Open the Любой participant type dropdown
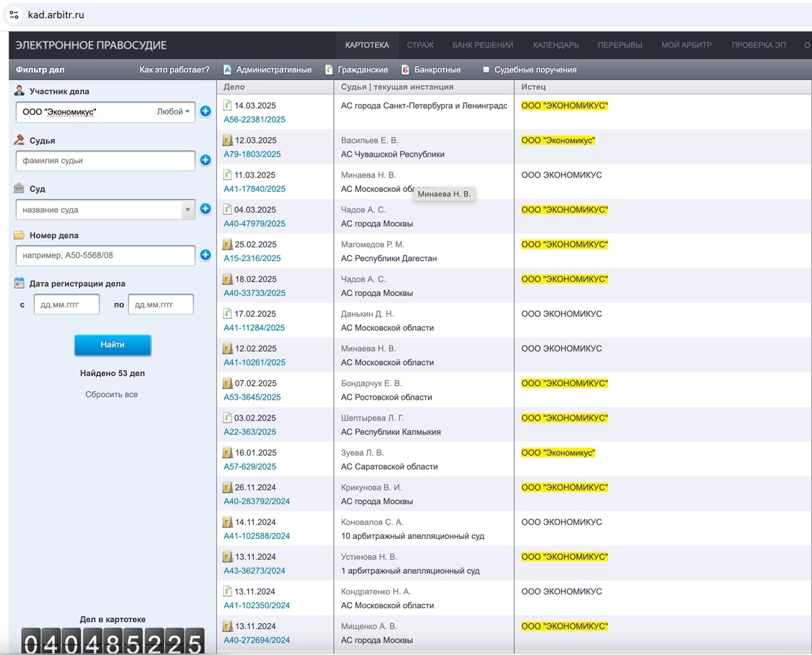 point(174,111)
